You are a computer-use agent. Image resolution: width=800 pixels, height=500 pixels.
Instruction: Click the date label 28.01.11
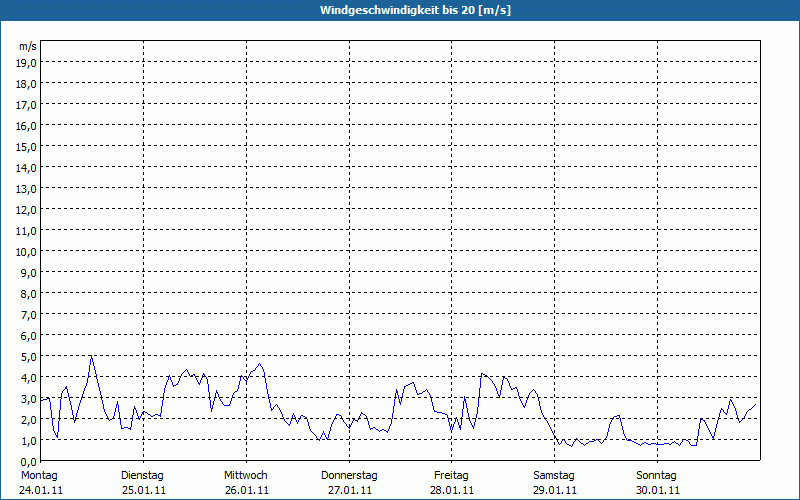(452, 491)
